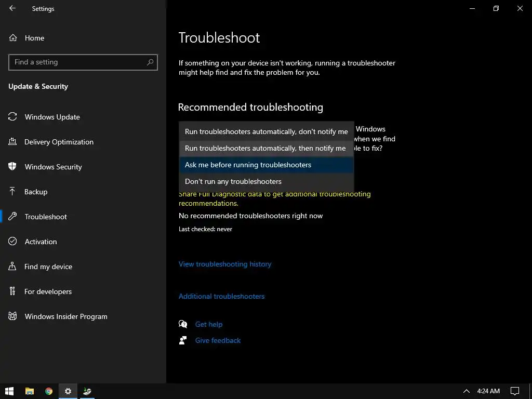
Task: Restore down the Settings window
Action: [496, 8]
